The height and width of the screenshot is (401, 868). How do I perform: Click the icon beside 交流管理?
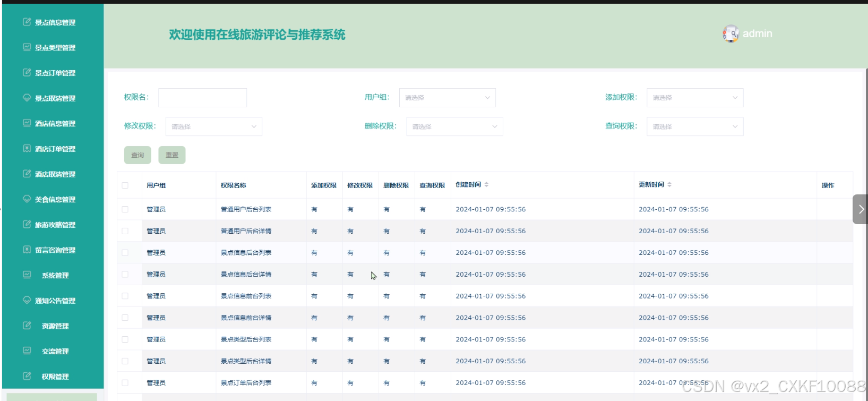[x=27, y=351]
